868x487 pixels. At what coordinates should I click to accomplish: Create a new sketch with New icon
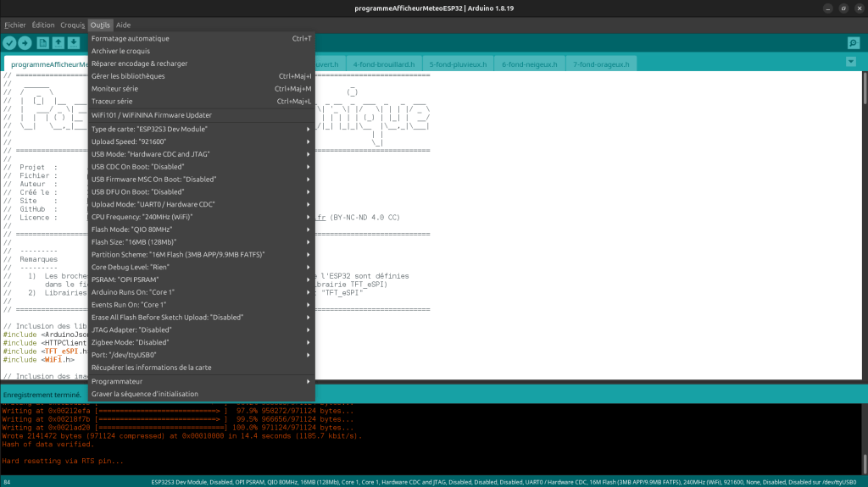point(42,42)
